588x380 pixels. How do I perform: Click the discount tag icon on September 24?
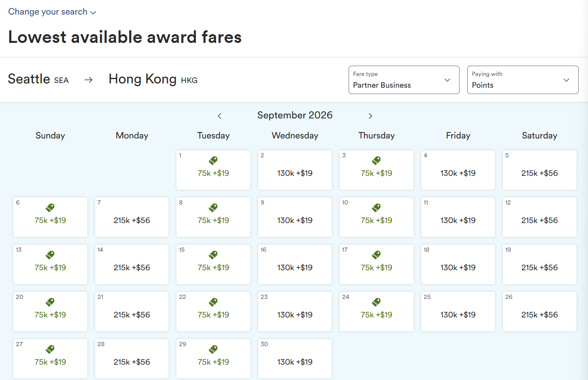coord(377,302)
